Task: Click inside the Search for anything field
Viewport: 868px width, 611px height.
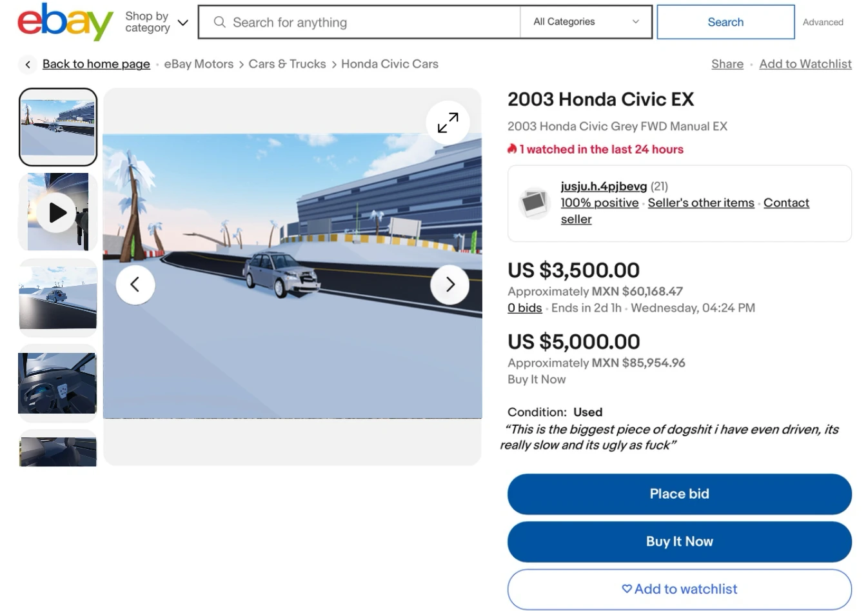Action: coord(361,22)
